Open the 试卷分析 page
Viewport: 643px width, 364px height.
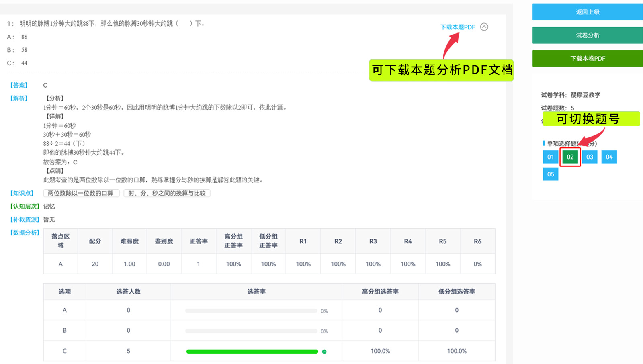pyautogui.click(x=588, y=35)
